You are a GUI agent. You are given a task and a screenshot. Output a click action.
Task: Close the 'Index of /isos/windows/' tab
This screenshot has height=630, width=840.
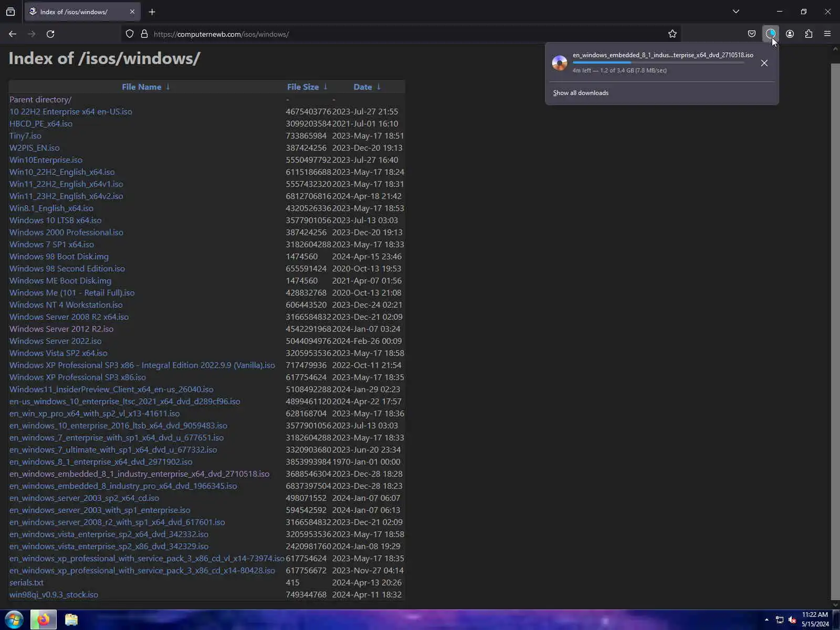[132, 12]
